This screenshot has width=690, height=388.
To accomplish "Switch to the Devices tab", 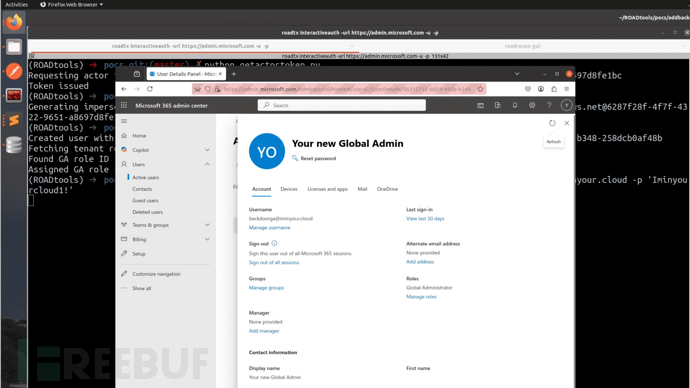I will 289,189.
